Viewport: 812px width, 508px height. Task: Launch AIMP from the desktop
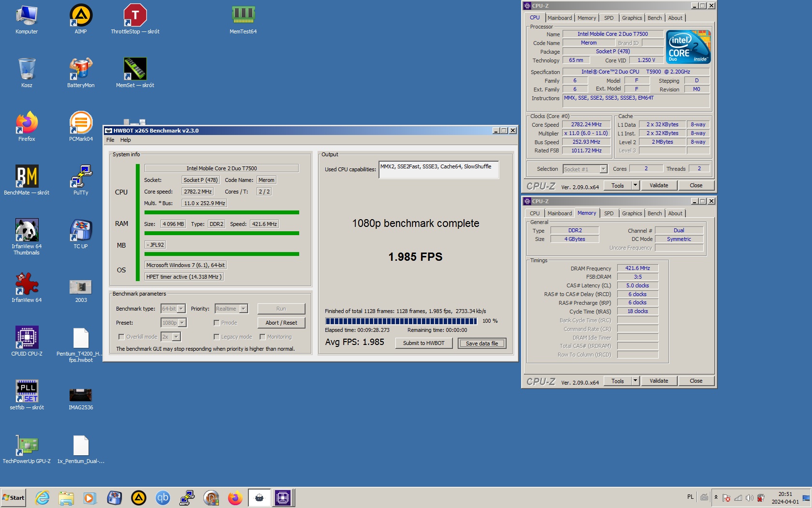[81, 19]
